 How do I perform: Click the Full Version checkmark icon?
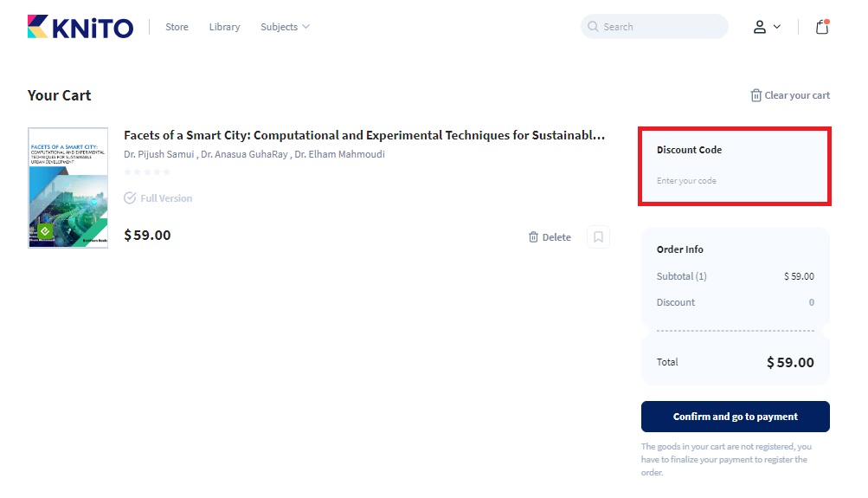click(130, 198)
